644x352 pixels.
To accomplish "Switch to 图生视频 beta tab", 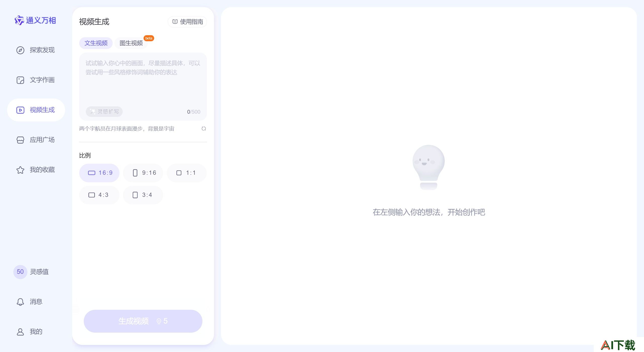I will 131,43.
